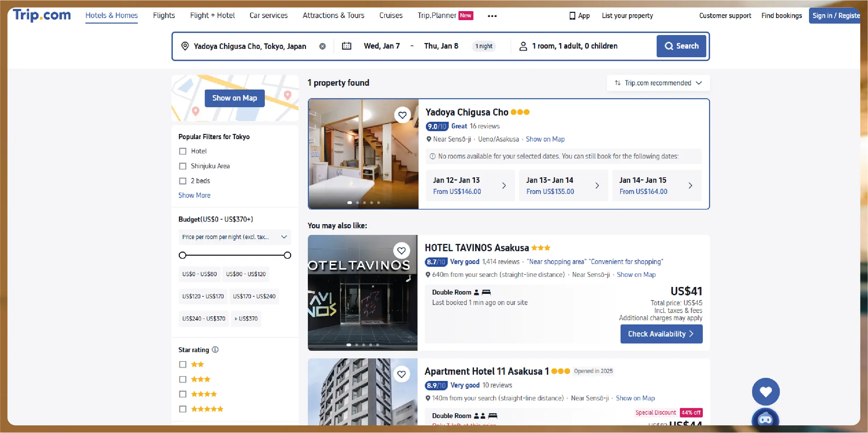Click the info icon next to Star rating
Screen dimensions: 868x433
coord(214,350)
